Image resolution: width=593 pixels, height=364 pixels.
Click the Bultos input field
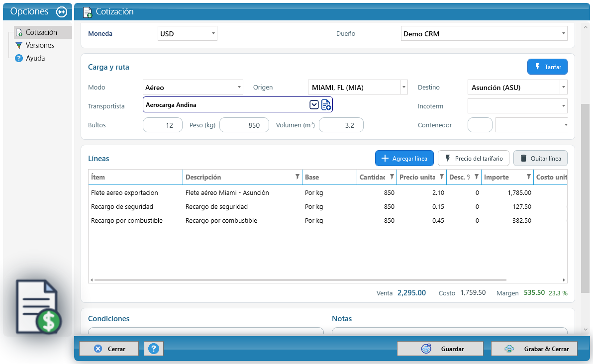pyautogui.click(x=163, y=125)
